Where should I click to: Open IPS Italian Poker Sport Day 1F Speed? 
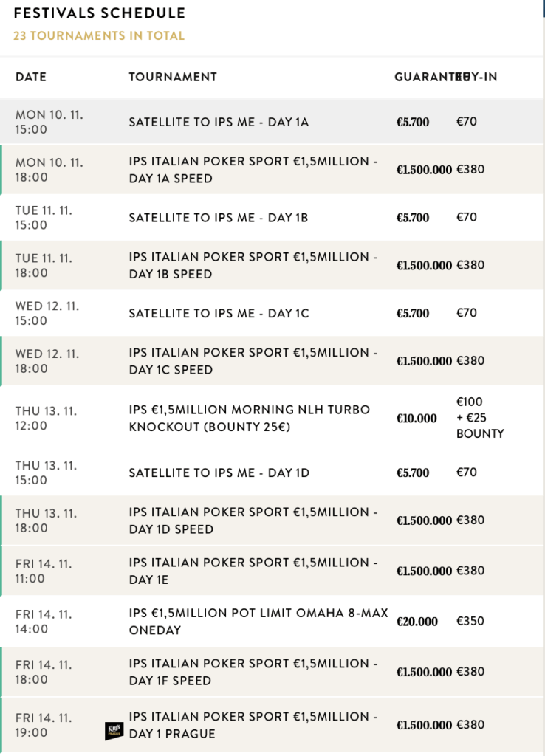[x=253, y=672]
